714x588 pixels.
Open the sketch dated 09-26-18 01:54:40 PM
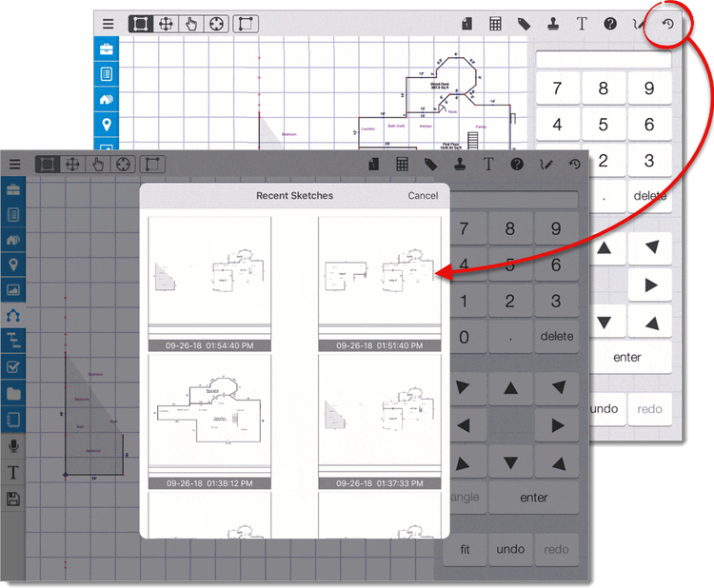209,284
